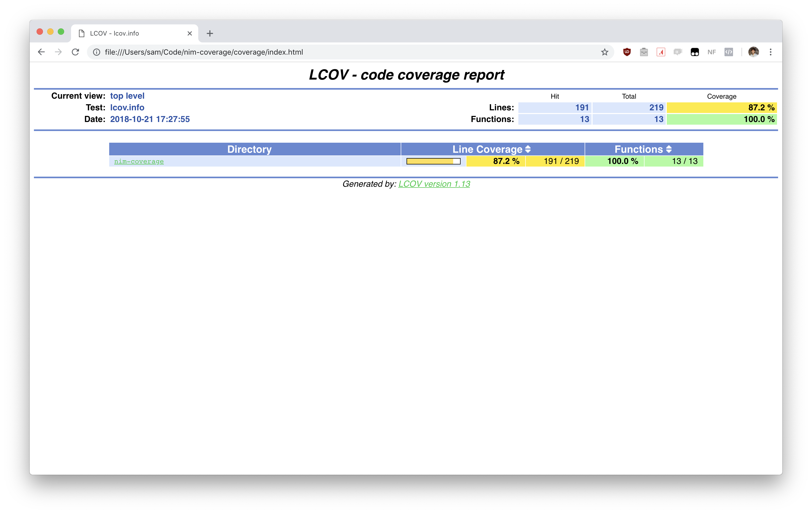Open the nim-coverage directory link
Viewport: 812px width, 514px height.
[139, 161]
